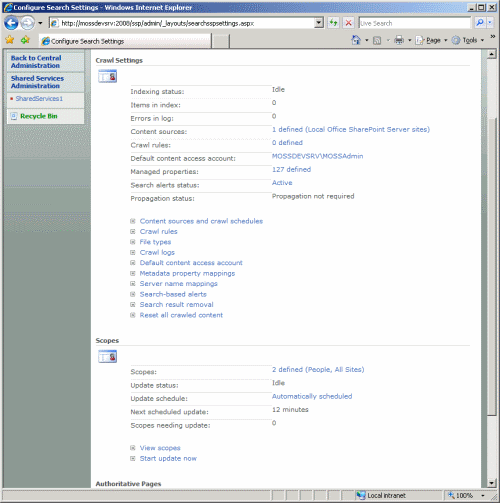Open the Crawl logs link

pyautogui.click(x=157, y=253)
